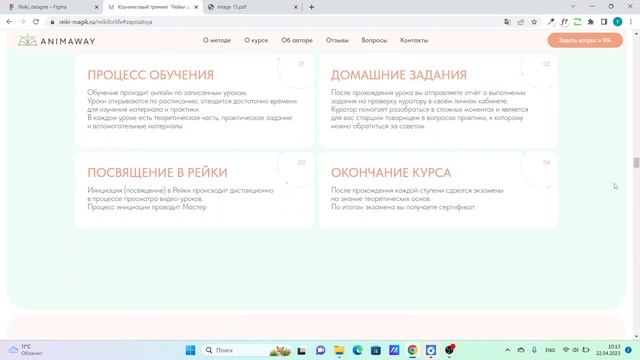Open the Extensions puzzle menu
Screen dimensions: 640x360
click(591, 22)
